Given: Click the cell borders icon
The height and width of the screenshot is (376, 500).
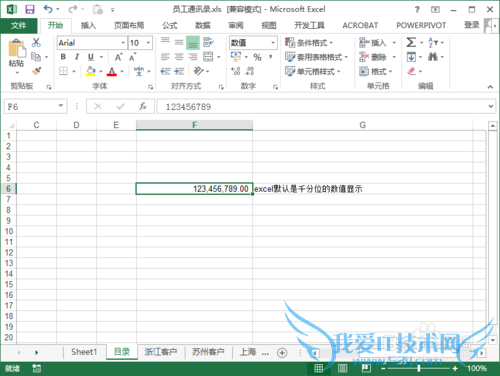Looking at the screenshot, I should coord(63,71).
